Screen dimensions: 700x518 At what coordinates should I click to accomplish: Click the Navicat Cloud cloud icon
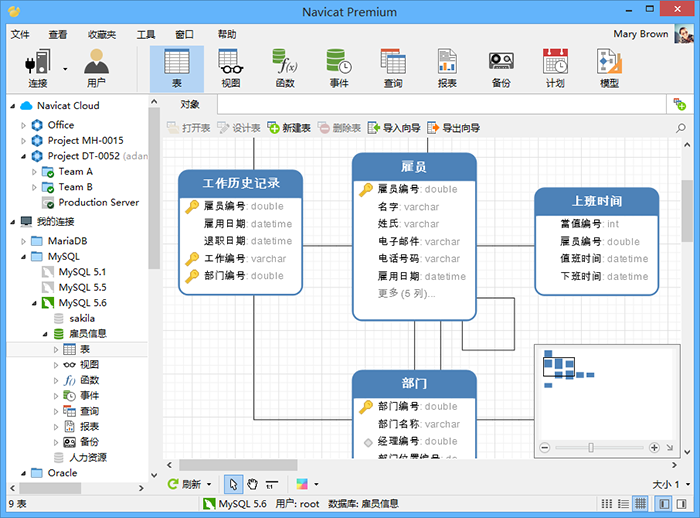point(27,106)
